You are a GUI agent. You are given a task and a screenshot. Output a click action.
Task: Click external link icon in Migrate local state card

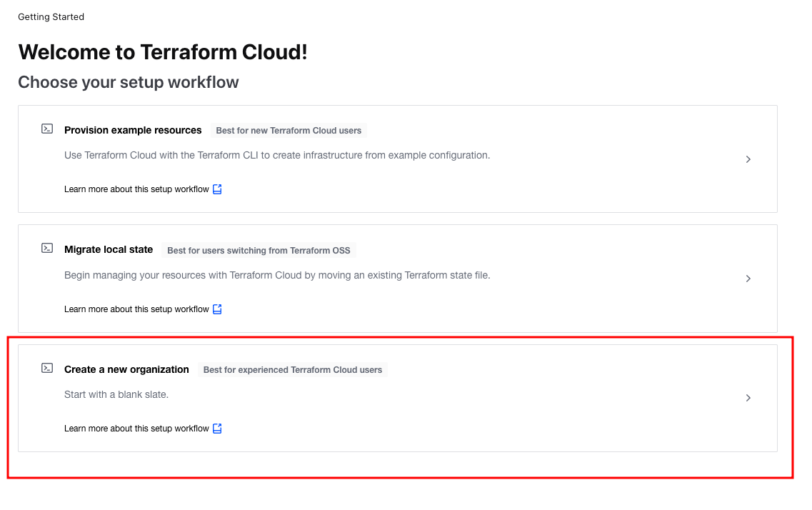coord(218,309)
